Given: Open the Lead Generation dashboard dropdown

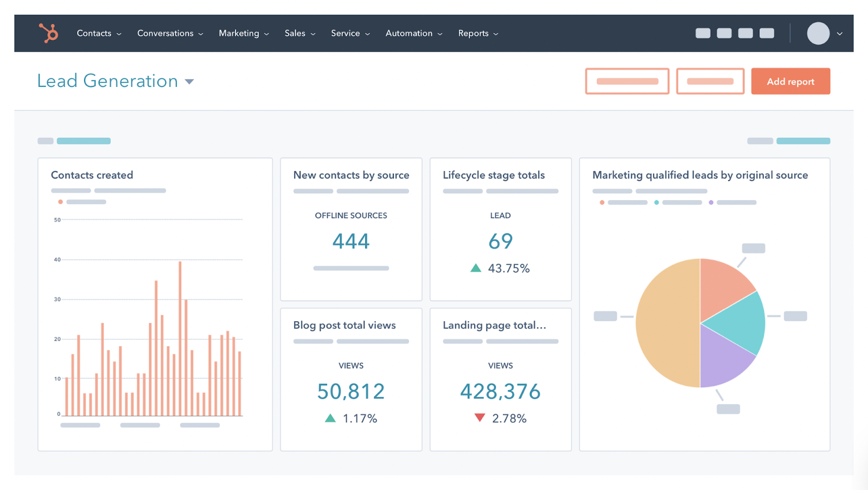Looking at the screenshot, I should [x=189, y=82].
